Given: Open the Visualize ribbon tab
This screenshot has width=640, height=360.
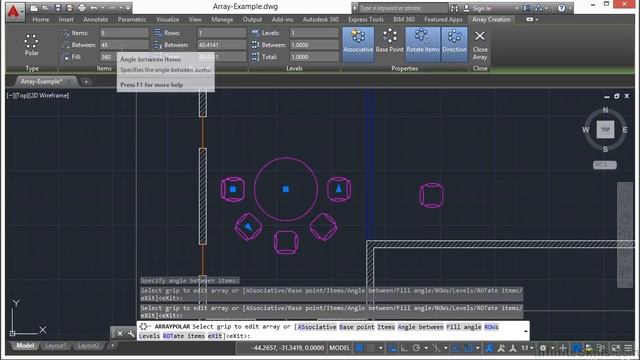Looking at the screenshot, I should (x=167, y=19).
